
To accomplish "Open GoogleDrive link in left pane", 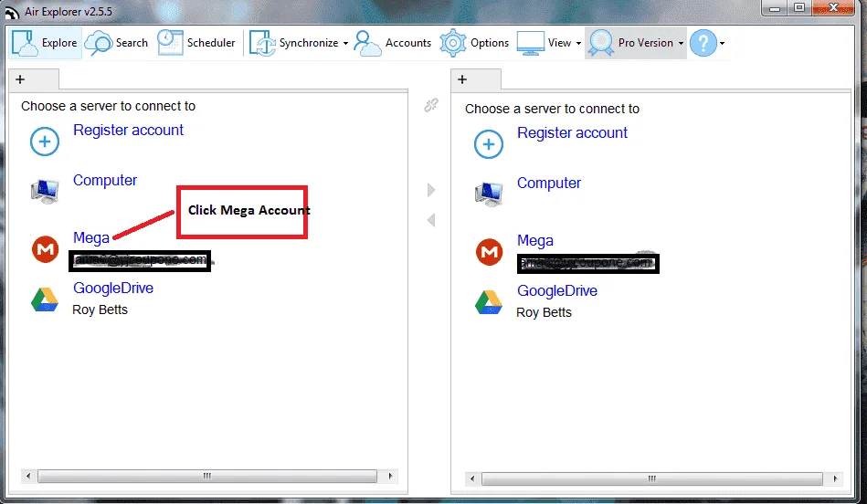I will pyautogui.click(x=113, y=288).
